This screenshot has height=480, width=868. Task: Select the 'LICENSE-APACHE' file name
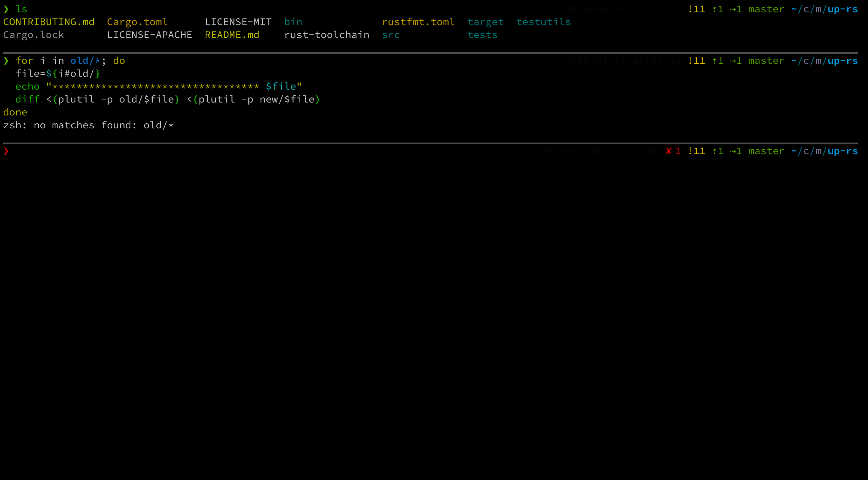tap(150, 35)
